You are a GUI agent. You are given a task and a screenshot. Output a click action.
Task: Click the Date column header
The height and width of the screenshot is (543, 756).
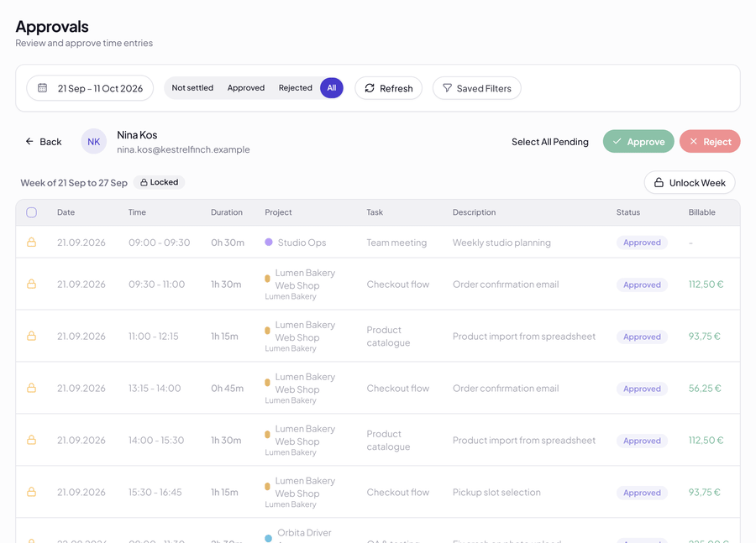point(66,212)
